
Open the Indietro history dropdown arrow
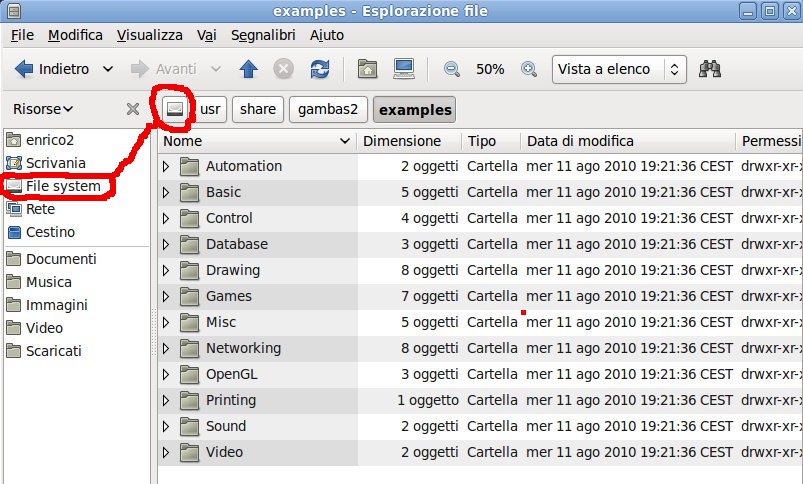[x=108, y=69]
